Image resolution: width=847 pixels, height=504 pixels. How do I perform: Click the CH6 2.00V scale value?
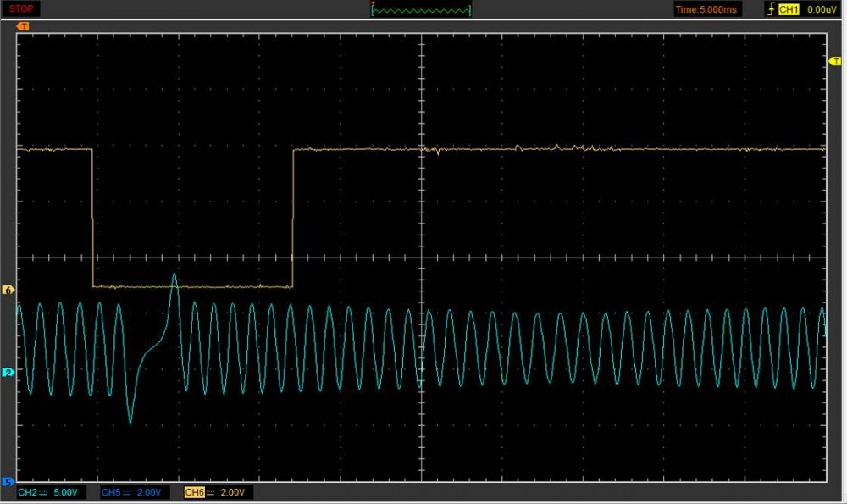[233, 492]
